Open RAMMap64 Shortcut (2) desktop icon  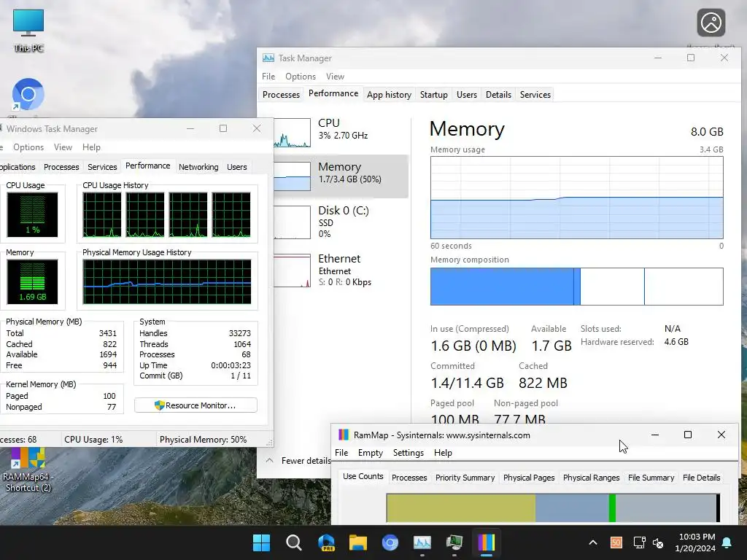28,470
